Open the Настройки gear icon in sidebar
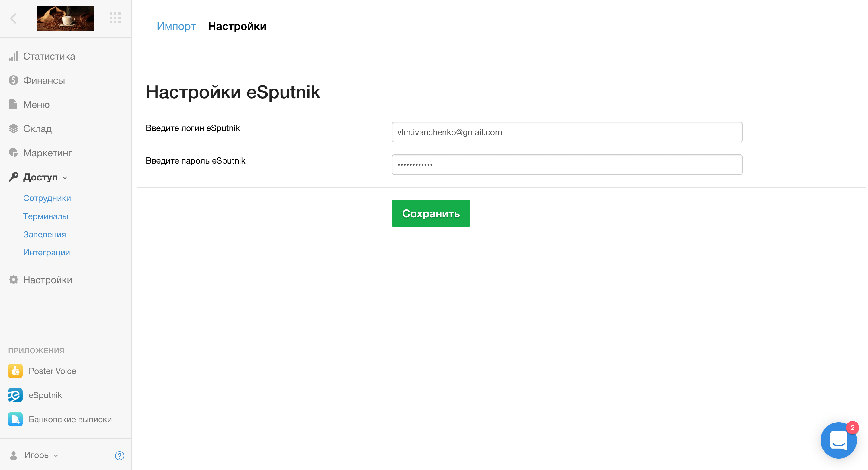Image resolution: width=868 pixels, height=470 pixels. 14,280
